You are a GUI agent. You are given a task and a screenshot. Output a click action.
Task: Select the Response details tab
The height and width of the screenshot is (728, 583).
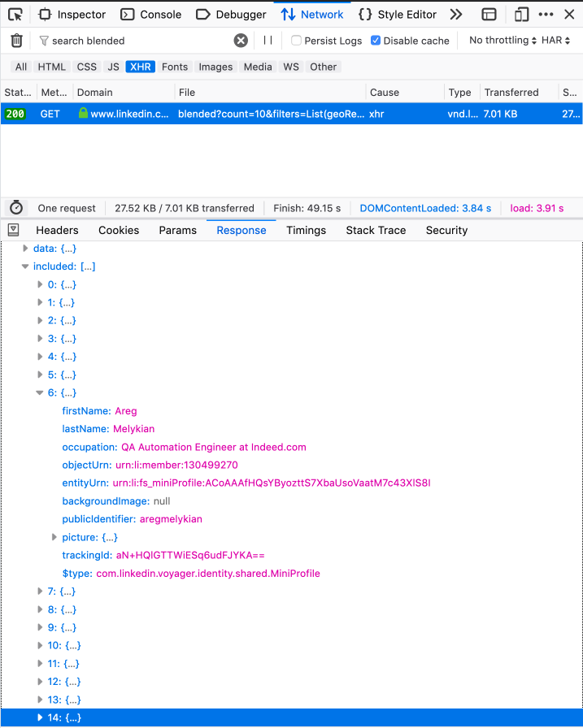coord(241,230)
